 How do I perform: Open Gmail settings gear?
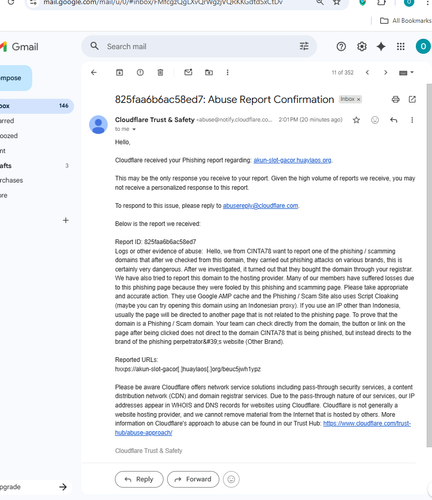[362, 46]
